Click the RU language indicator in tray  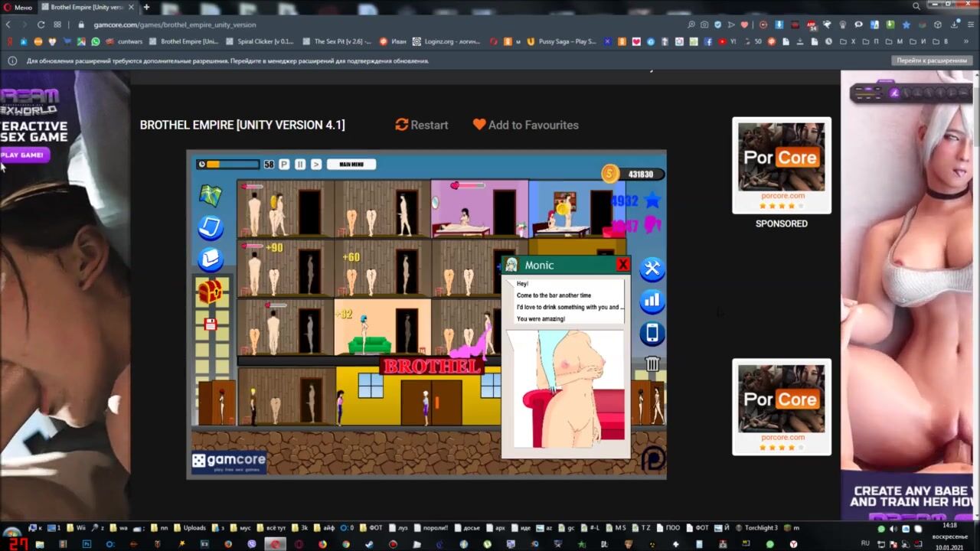pyautogui.click(x=865, y=543)
